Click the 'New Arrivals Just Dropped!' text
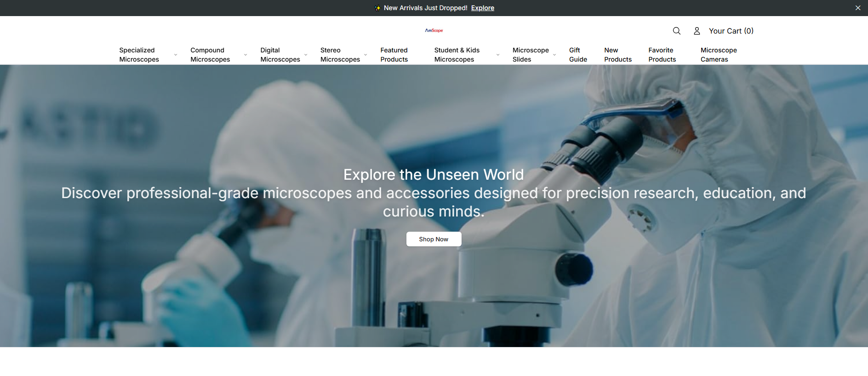 (x=425, y=8)
